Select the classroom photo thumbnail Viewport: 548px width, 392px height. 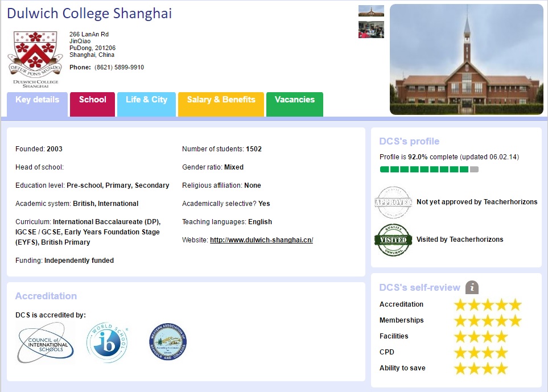point(371,30)
